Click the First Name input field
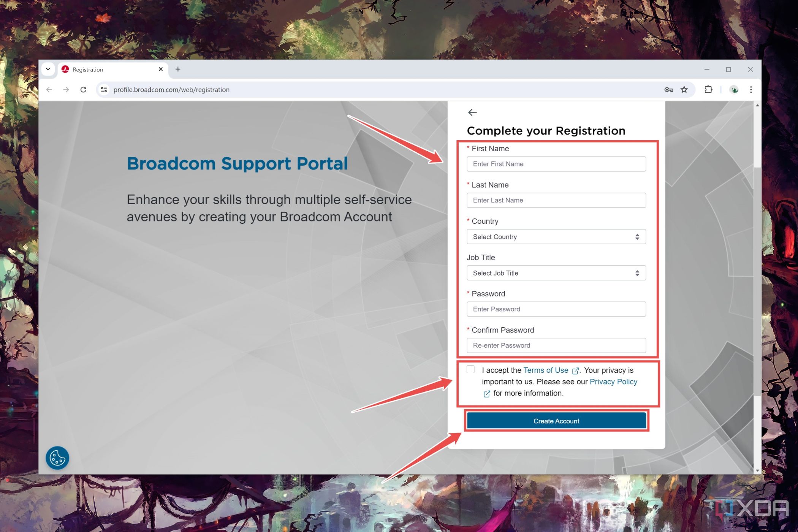This screenshot has width=798, height=532. pyautogui.click(x=556, y=164)
